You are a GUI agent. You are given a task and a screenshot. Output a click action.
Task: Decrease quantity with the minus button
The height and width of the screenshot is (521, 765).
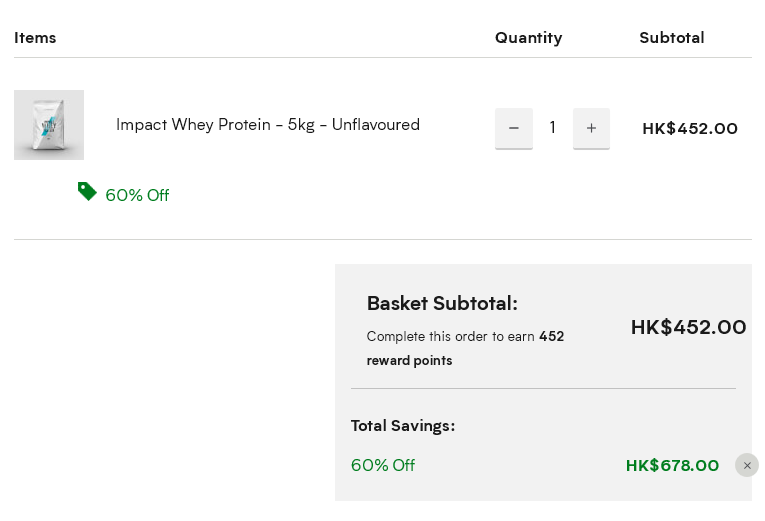(514, 128)
